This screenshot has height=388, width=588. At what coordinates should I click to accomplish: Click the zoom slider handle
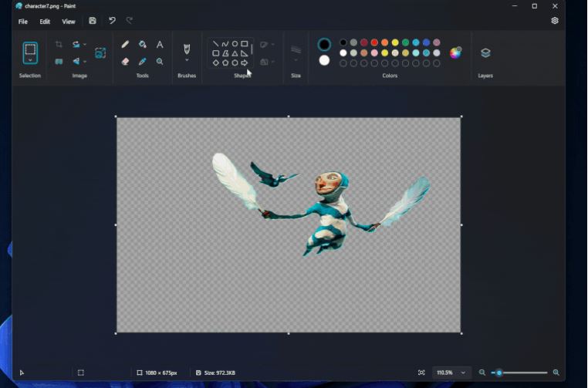(498, 373)
